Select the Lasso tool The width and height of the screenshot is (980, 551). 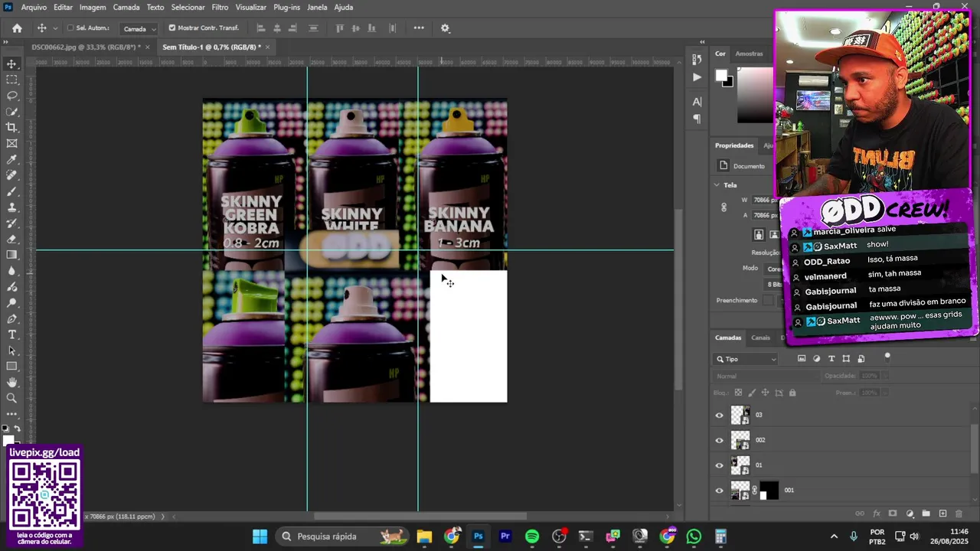click(x=11, y=96)
